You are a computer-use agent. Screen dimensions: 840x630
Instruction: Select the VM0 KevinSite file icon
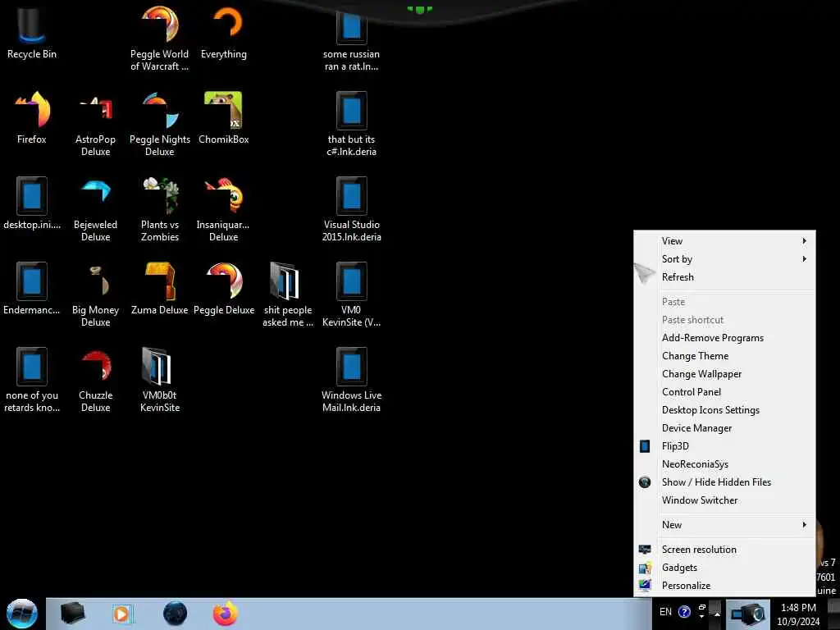(351, 294)
